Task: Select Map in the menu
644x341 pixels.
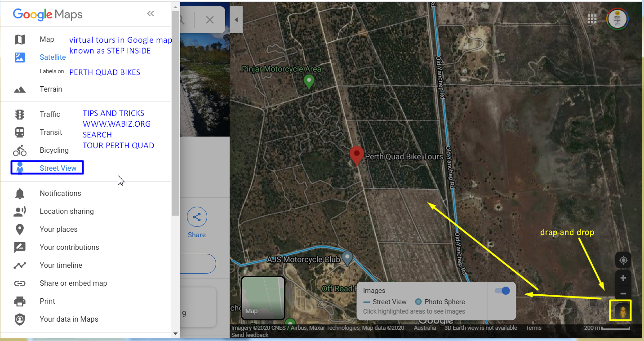Action: tap(47, 40)
